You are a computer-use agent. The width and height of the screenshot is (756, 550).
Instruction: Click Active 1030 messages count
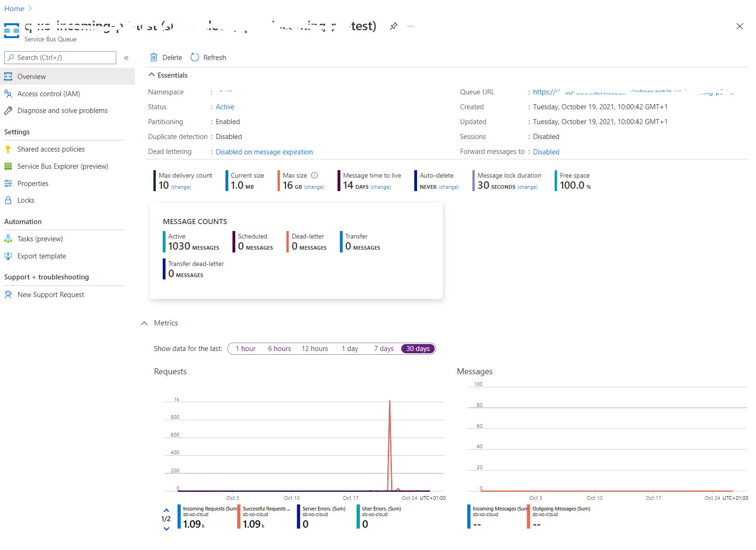pos(192,242)
